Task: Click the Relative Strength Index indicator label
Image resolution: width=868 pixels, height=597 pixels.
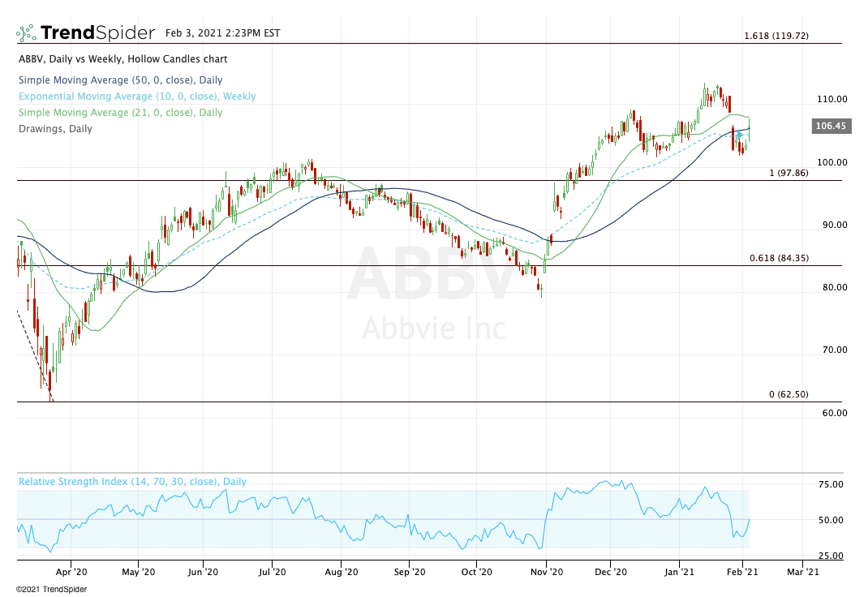Action: [132, 481]
